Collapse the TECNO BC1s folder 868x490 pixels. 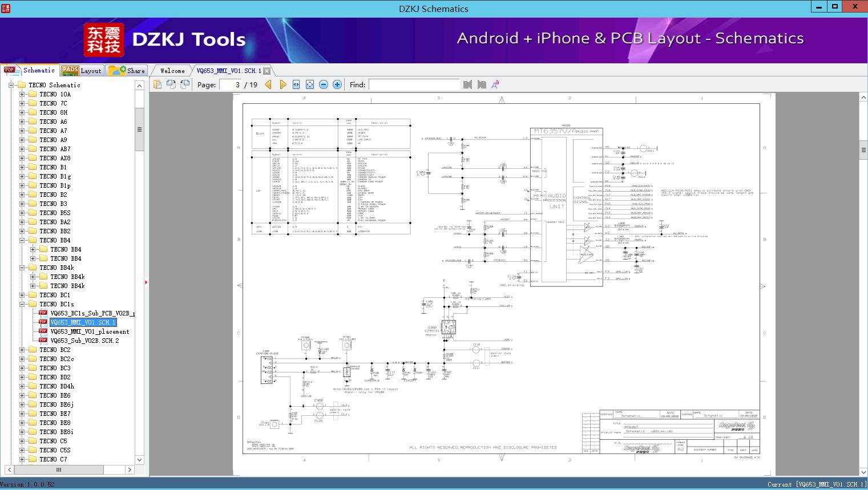(x=22, y=304)
